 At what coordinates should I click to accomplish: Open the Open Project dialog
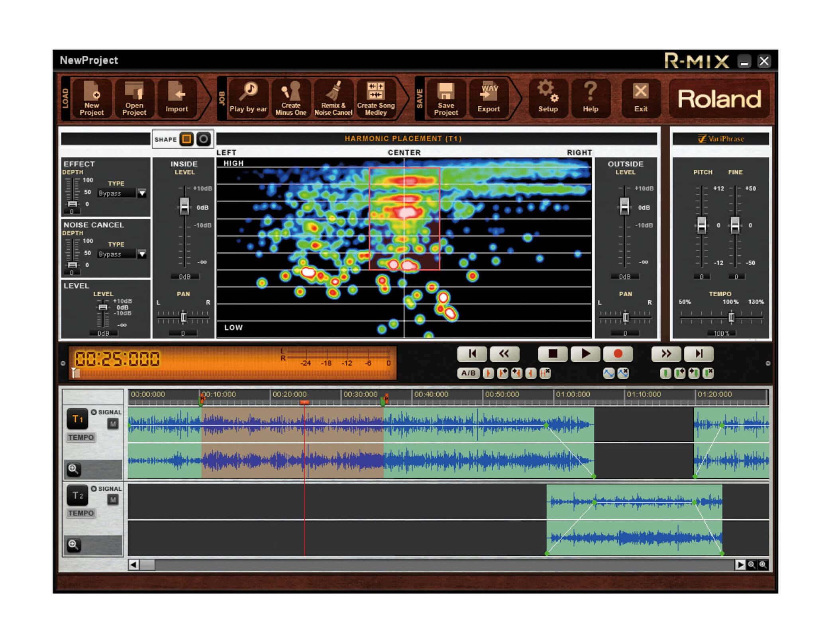pyautogui.click(x=134, y=98)
